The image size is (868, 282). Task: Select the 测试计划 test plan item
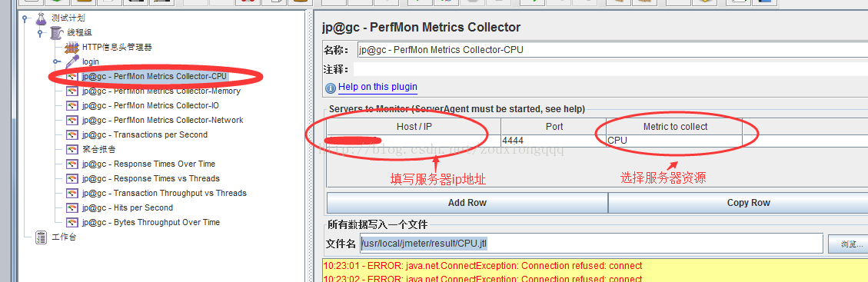68,18
